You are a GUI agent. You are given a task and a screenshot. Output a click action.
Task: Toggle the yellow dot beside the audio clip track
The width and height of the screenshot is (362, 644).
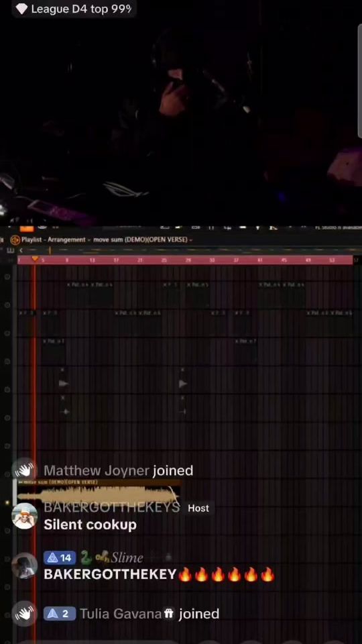click(7, 502)
